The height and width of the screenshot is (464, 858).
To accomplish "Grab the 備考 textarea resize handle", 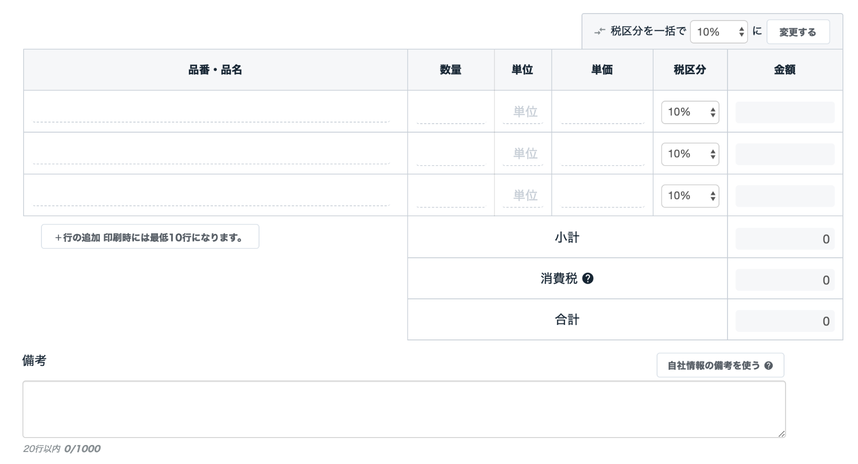I will [x=780, y=432].
